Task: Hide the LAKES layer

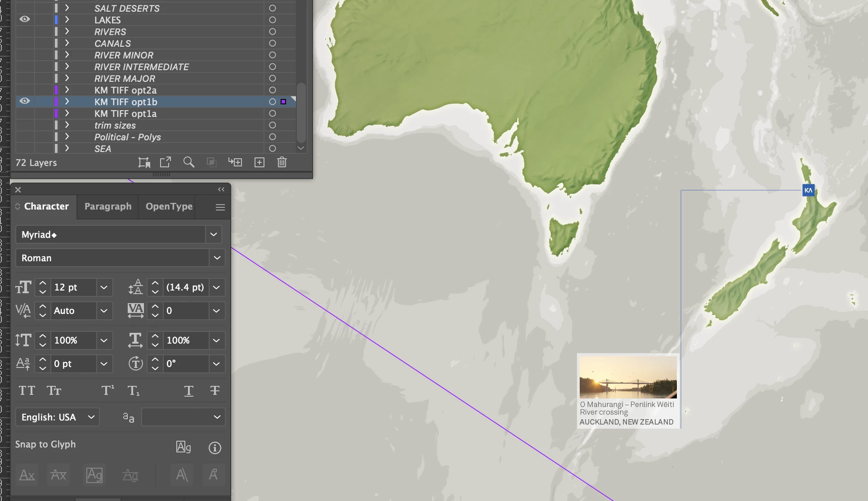Action: [25, 19]
